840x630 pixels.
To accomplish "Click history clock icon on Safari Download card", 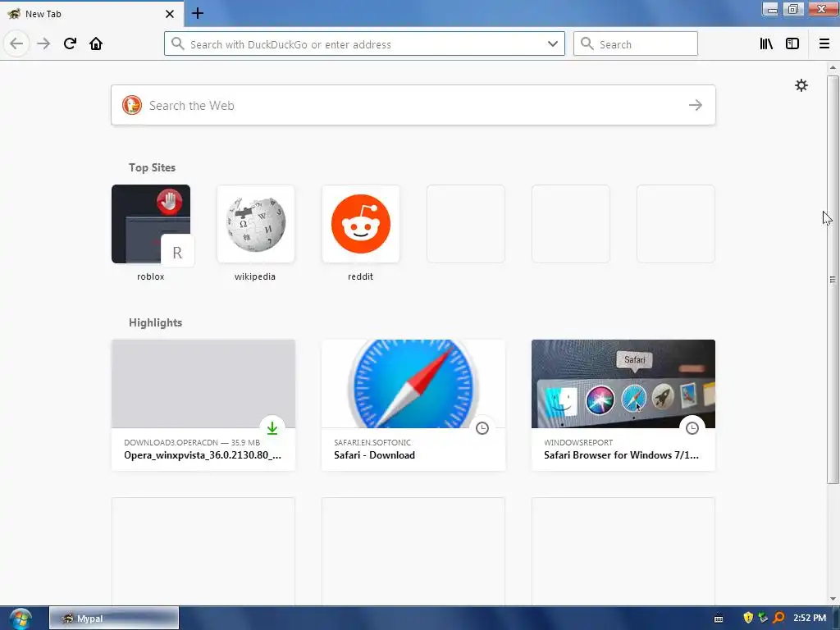I will pos(482,428).
